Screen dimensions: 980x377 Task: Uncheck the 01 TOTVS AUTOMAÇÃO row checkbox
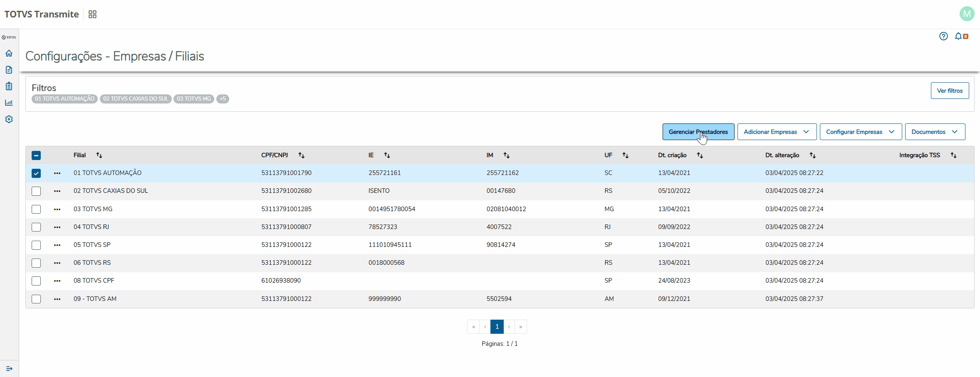[36, 173]
